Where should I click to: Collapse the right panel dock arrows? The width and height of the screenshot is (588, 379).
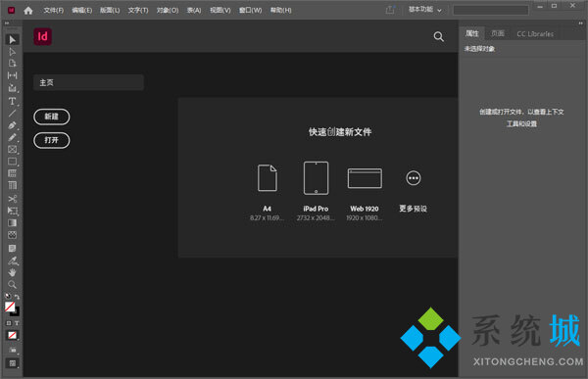580,24
